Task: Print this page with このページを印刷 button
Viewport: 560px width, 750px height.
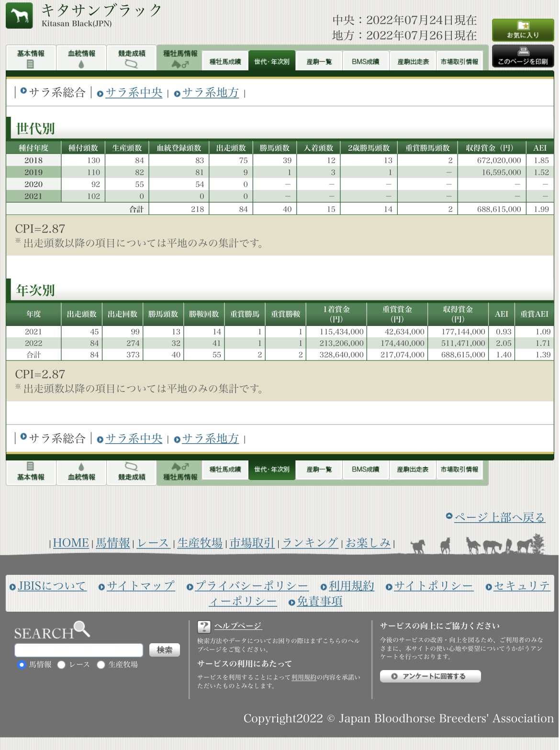Action: (523, 56)
